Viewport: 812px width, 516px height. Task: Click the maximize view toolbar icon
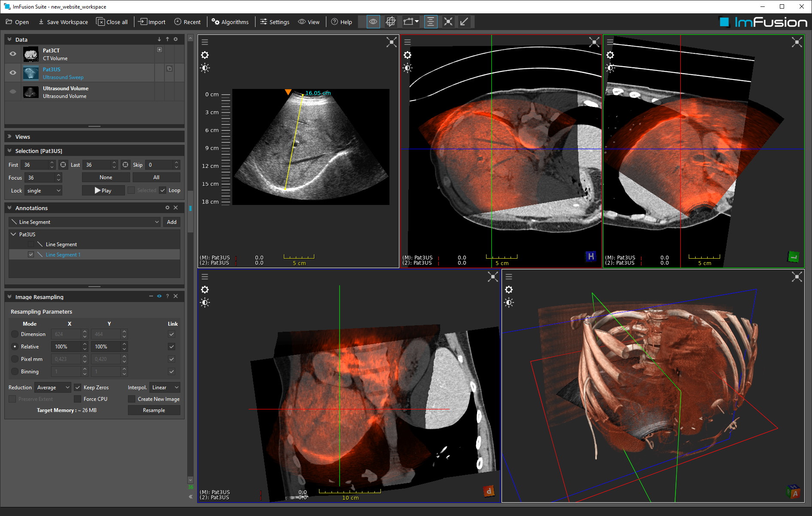click(448, 21)
